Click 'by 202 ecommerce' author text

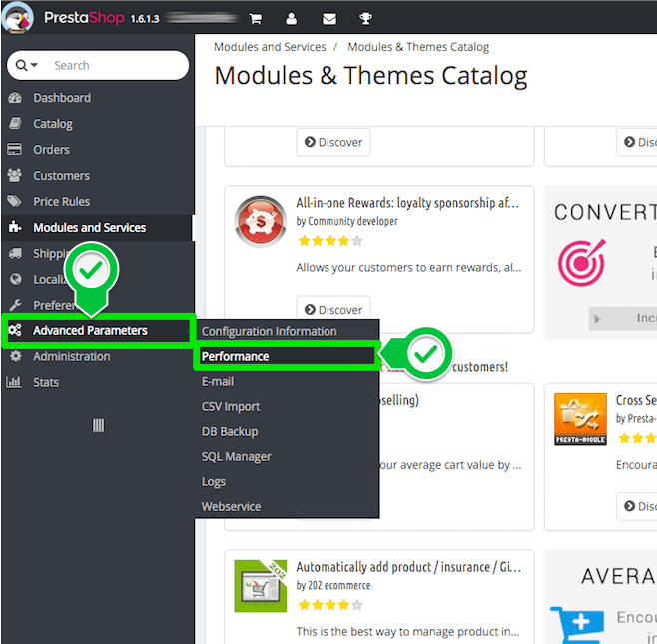333,585
